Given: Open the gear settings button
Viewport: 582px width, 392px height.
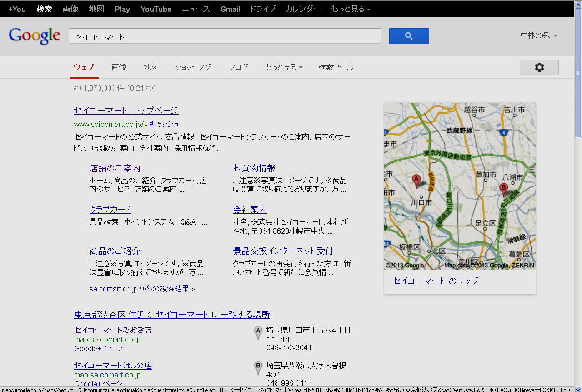Looking at the screenshot, I should pos(539,67).
